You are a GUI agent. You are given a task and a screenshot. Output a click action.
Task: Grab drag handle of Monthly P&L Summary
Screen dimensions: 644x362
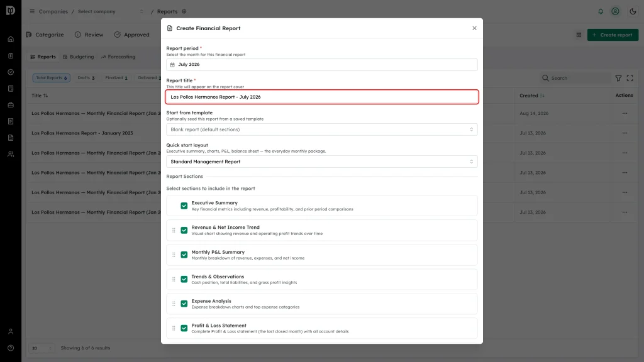pos(174,255)
